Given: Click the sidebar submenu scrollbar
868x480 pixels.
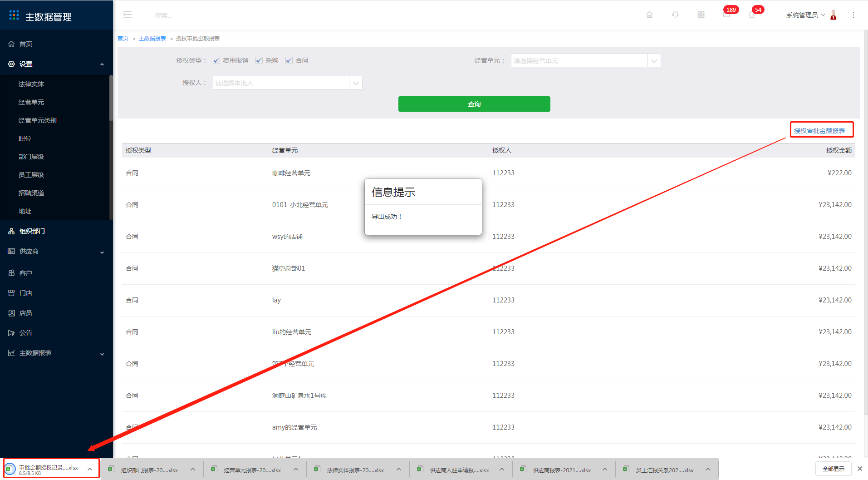Looking at the screenshot, I should [111, 99].
